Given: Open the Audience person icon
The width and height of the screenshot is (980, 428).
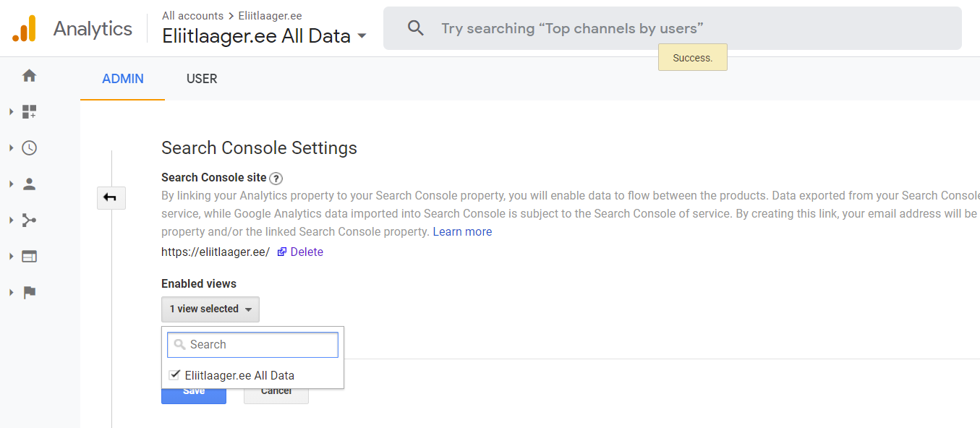Looking at the screenshot, I should tap(29, 184).
